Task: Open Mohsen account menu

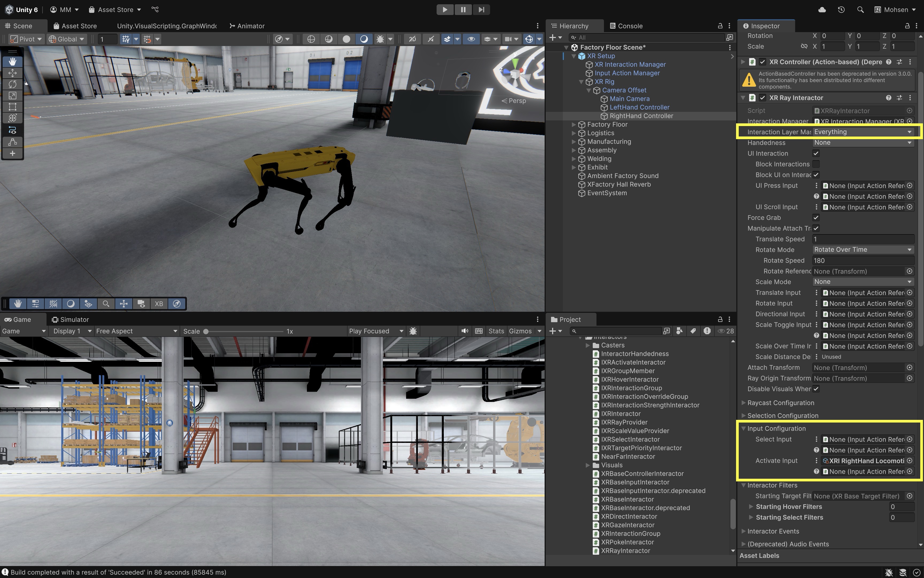Action: [x=895, y=10]
